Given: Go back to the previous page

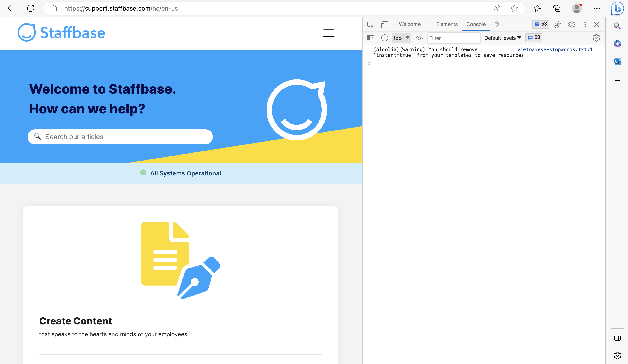Looking at the screenshot, I should pyautogui.click(x=11, y=8).
